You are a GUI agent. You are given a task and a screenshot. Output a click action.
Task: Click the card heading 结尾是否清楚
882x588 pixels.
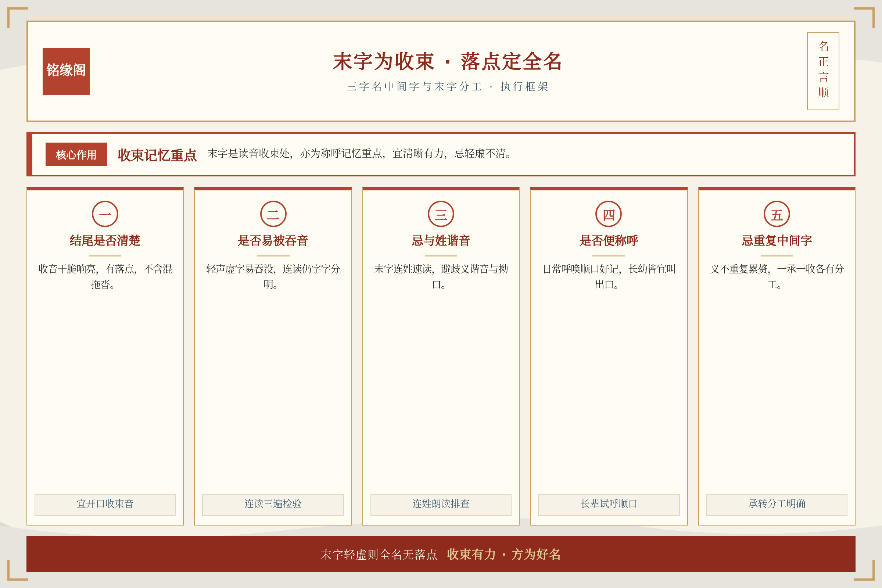[x=105, y=241]
